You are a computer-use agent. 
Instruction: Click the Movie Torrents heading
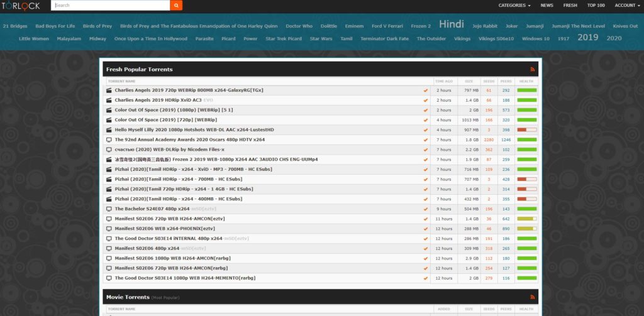128,297
